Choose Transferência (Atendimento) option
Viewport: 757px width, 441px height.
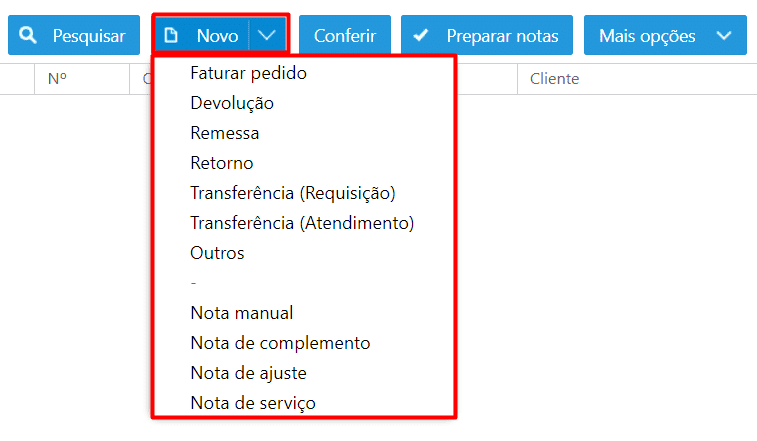tap(302, 223)
